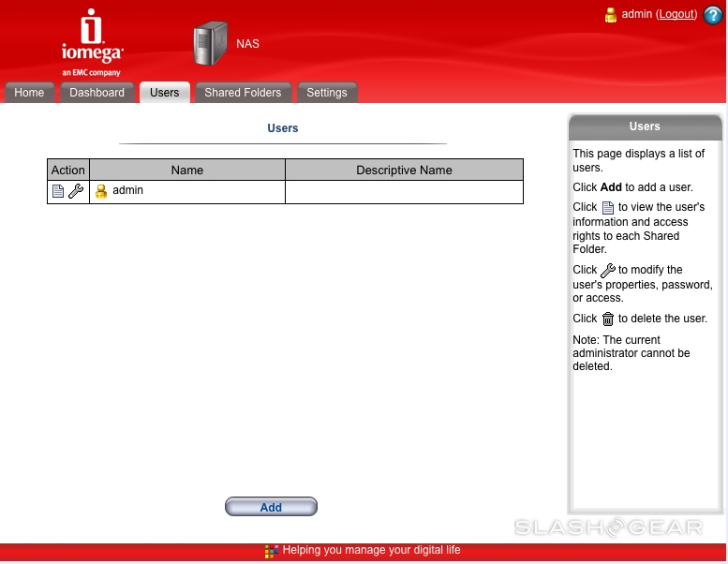Click the NAS device tower icon

click(x=210, y=44)
